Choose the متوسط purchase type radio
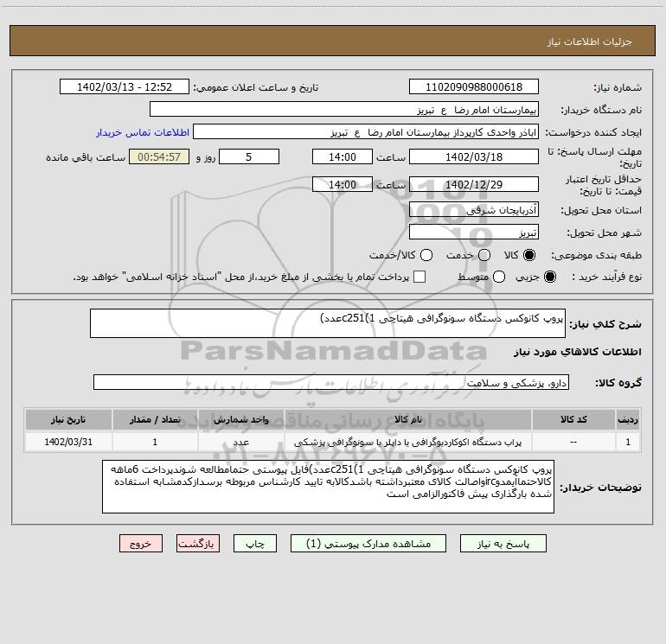Image resolution: width=666 pixels, height=644 pixels. (499, 277)
